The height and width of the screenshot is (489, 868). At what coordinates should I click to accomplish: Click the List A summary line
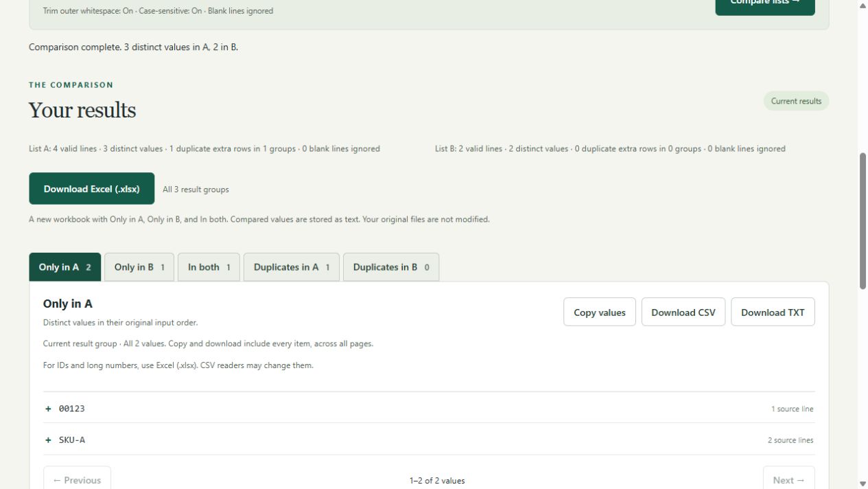tap(204, 148)
